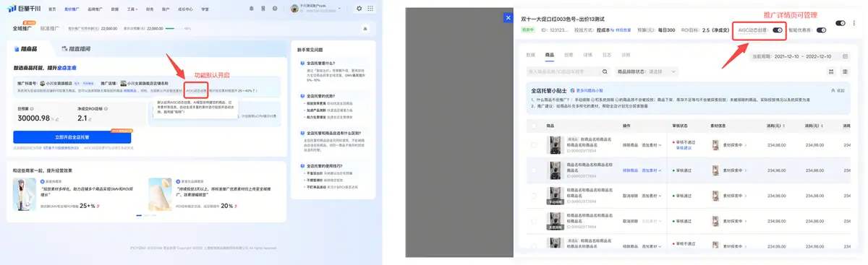Image resolution: width=868 pixels, height=265 pixels.
Task: Open the 商品排除状态 dropdown
Action: [647, 71]
